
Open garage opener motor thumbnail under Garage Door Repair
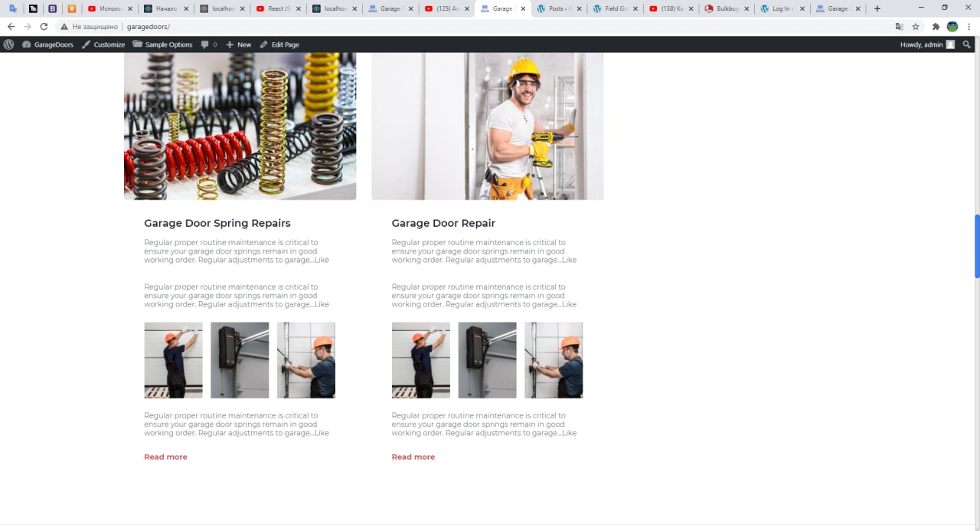click(x=487, y=360)
